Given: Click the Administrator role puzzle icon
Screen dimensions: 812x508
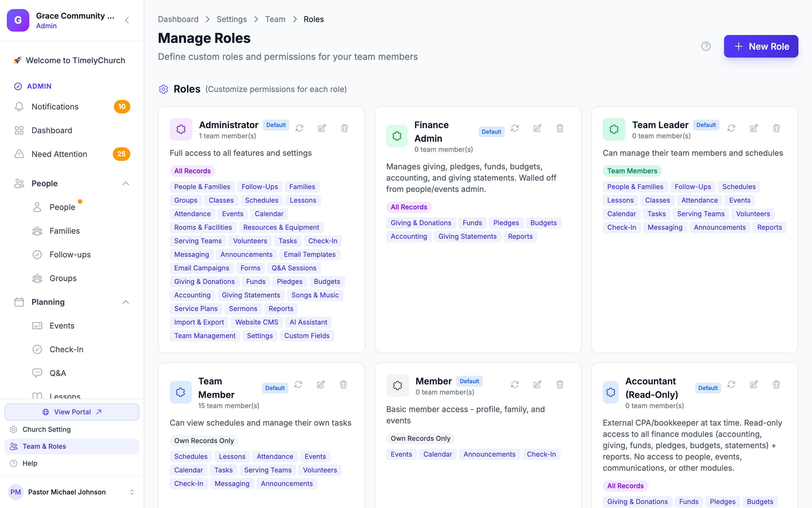Looking at the screenshot, I should 181,129.
